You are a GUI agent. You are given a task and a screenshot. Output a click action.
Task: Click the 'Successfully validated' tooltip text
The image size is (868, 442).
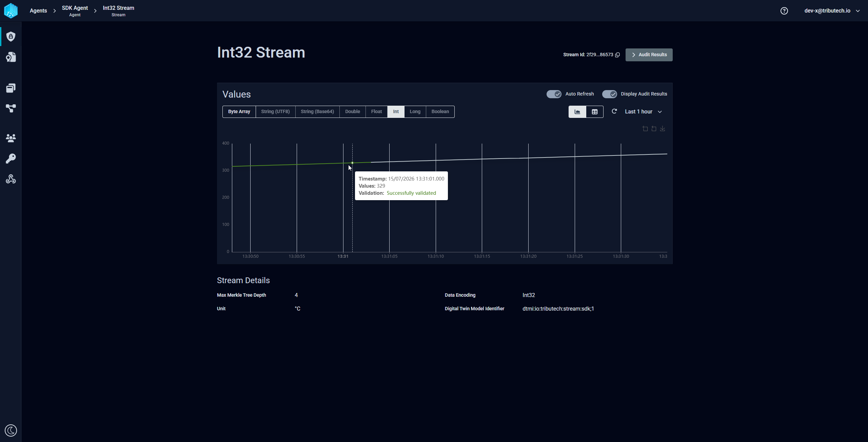pos(411,193)
